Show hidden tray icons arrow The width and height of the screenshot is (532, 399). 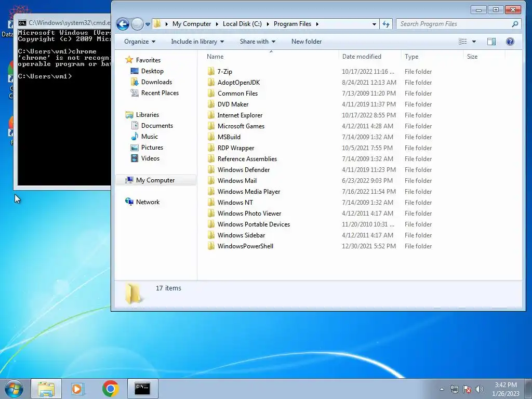click(x=442, y=389)
